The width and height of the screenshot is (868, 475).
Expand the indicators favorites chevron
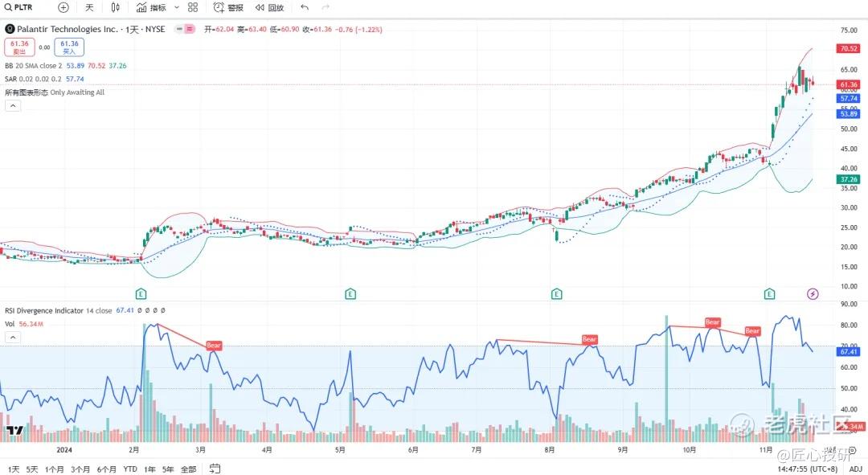pyautogui.click(x=177, y=7)
